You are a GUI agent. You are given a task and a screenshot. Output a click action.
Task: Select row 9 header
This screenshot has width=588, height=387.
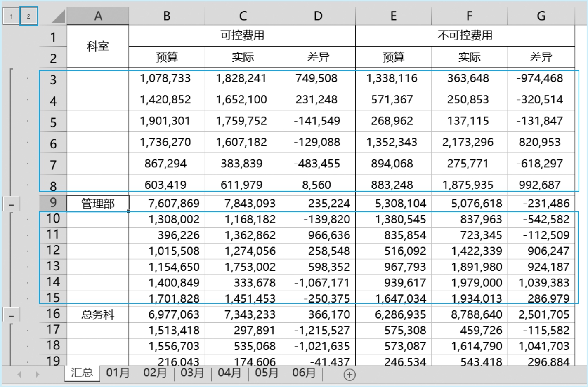tap(53, 203)
